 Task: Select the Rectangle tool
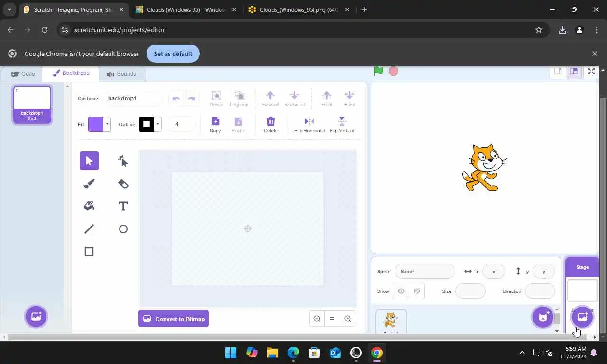89,252
